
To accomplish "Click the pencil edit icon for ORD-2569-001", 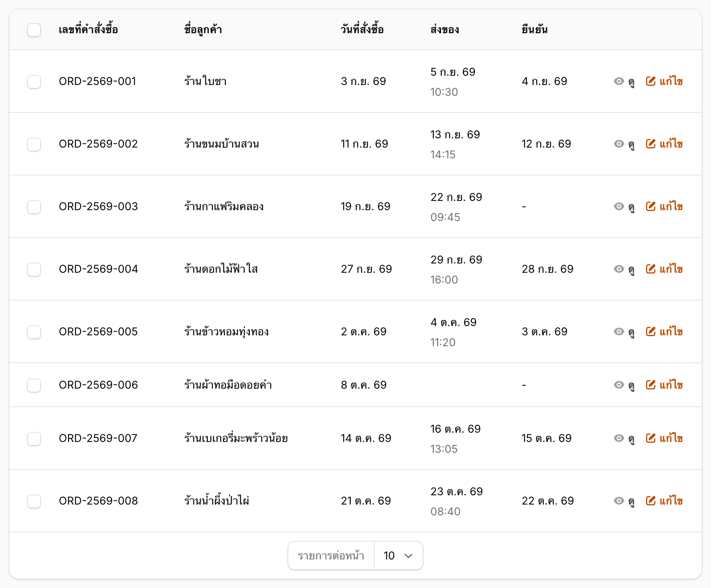I will [651, 81].
